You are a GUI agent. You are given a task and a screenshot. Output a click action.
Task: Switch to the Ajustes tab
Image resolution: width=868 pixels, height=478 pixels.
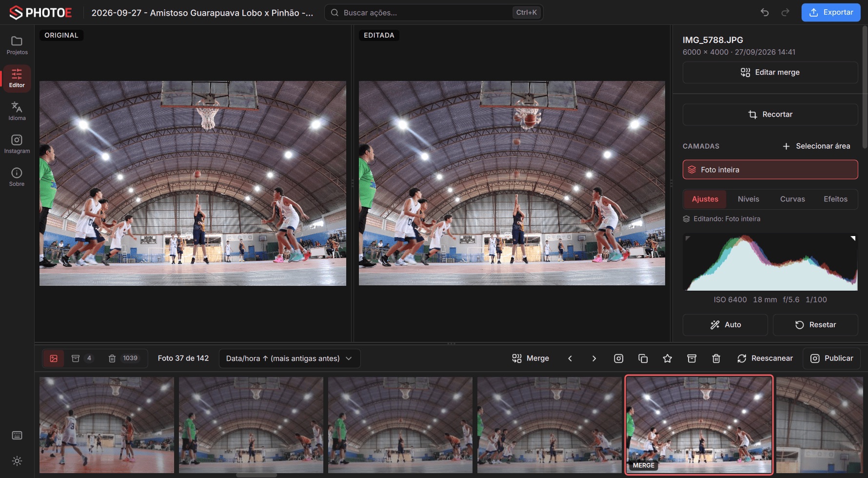705,199
